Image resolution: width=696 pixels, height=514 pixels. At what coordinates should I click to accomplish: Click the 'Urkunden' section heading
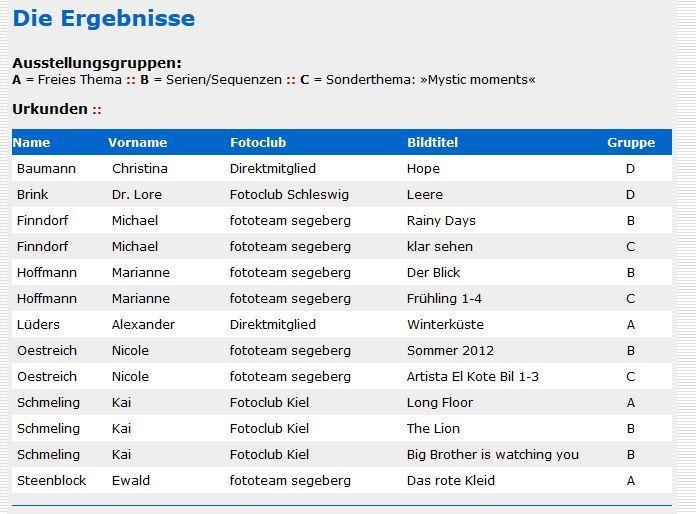(x=50, y=109)
